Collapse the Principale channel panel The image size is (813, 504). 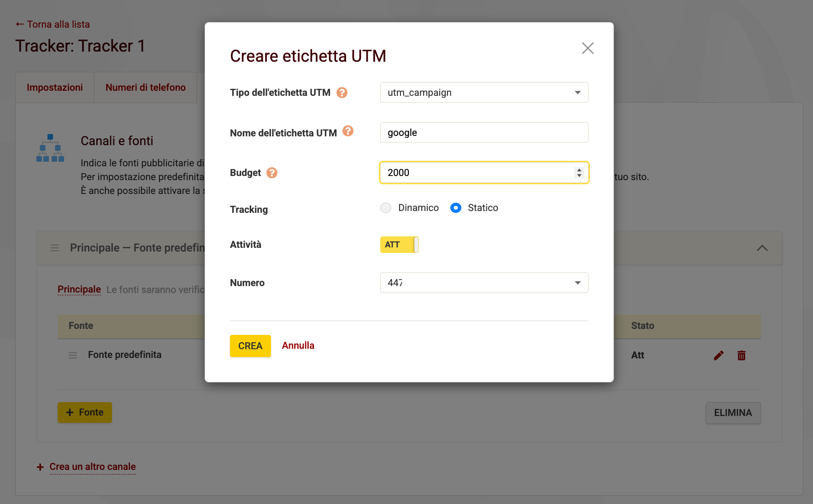pyautogui.click(x=763, y=248)
